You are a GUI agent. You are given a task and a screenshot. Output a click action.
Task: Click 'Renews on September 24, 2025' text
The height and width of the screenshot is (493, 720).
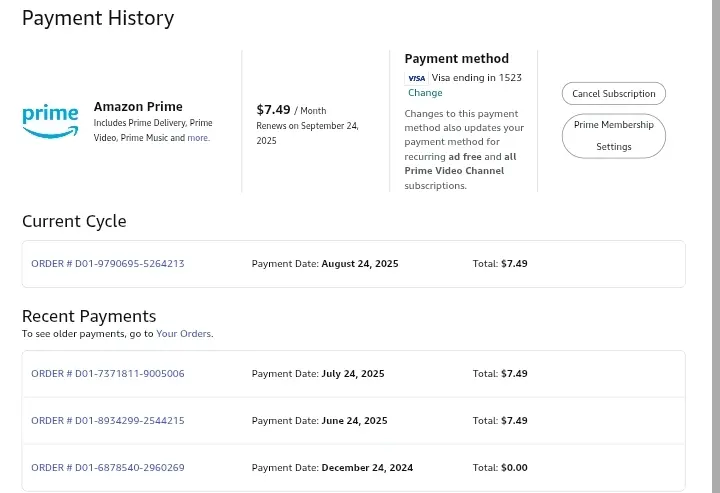tap(307, 133)
